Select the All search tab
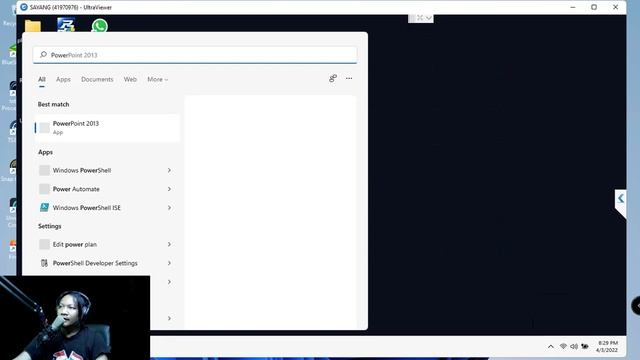640x360 pixels. pos(42,79)
